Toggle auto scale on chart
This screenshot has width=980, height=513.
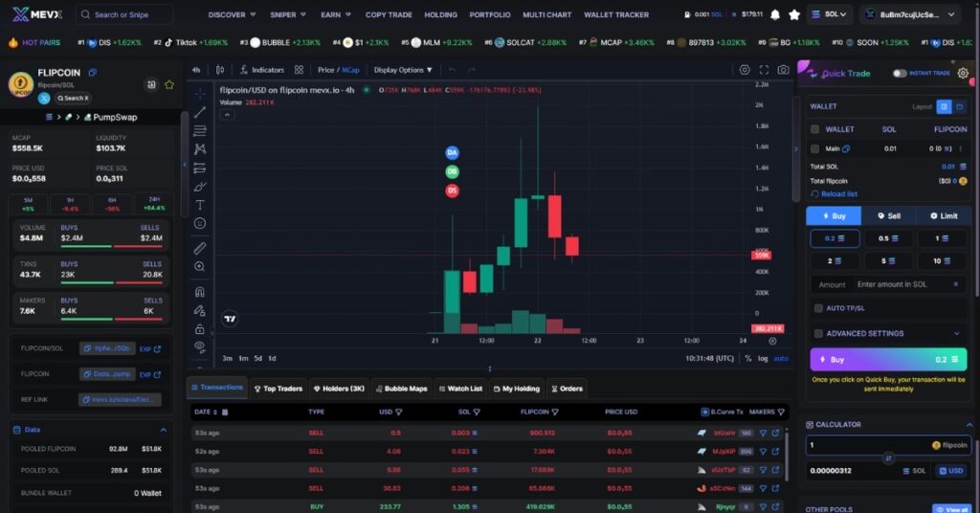pos(781,359)
